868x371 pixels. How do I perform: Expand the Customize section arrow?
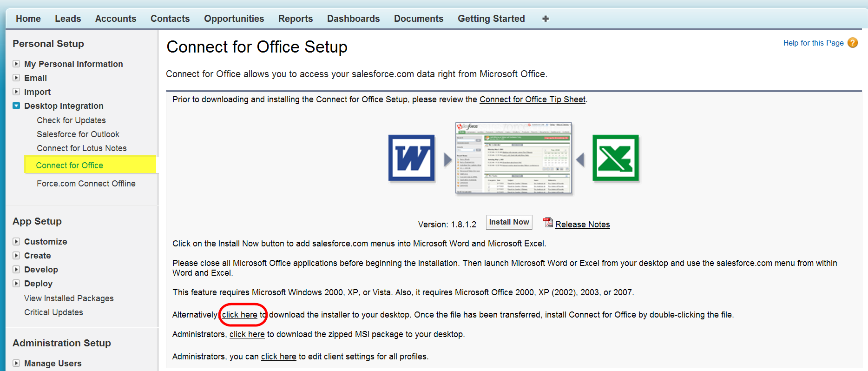16,241
